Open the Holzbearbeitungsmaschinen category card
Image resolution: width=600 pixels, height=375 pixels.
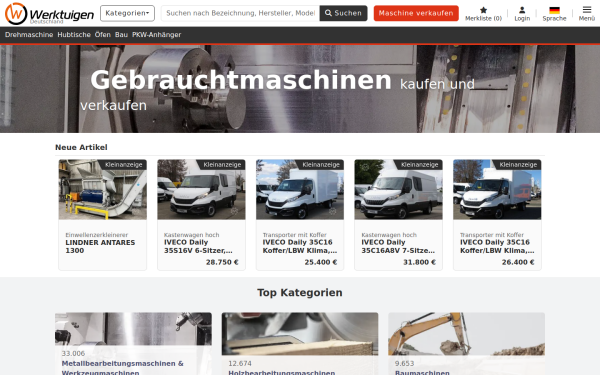pyautogui.click(x=300, y=344)
